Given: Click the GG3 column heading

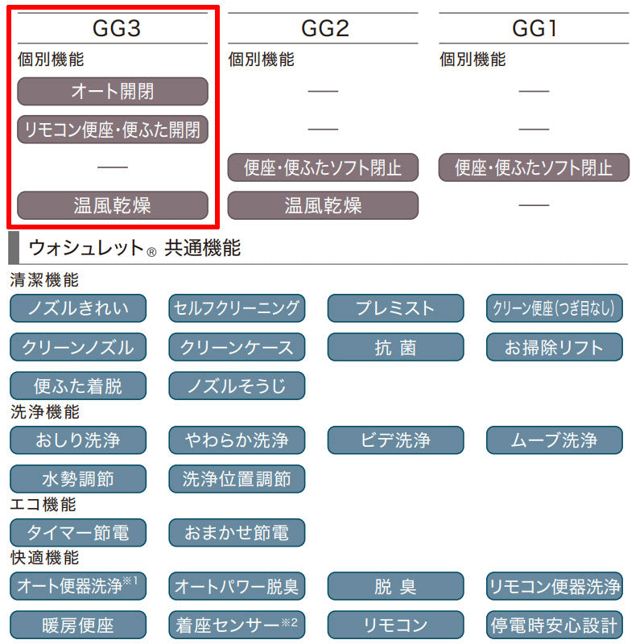Looking at the screenshot, I should click(116, 28).
